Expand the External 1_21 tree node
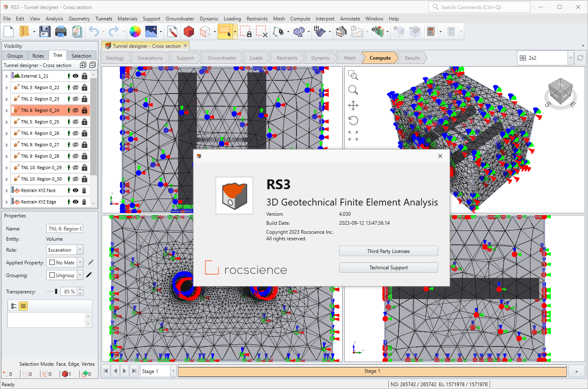Screen dimensions: 588x389 tap(7, 76)
